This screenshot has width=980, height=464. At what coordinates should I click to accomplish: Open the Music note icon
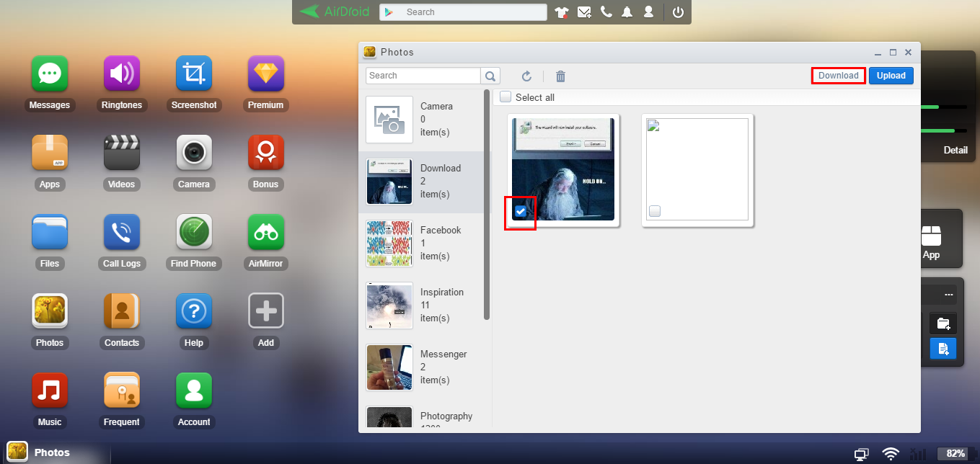(x=50, y=391)
